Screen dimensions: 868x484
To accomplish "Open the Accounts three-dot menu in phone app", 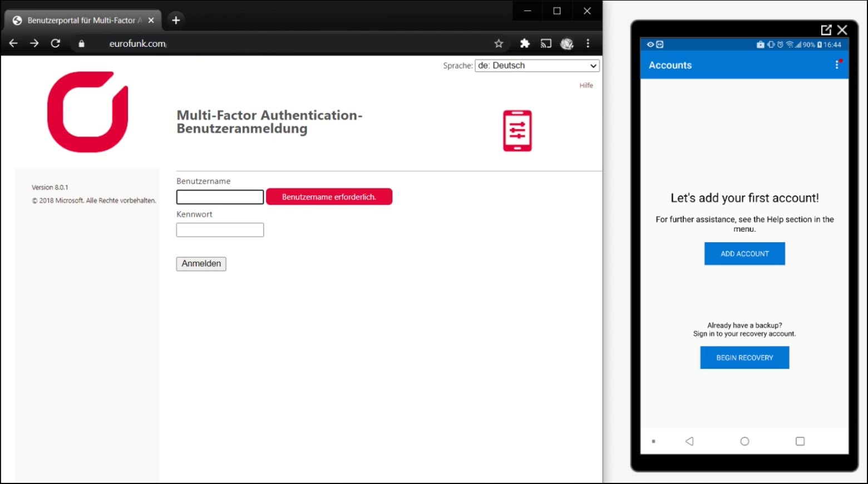I will 837,65.
